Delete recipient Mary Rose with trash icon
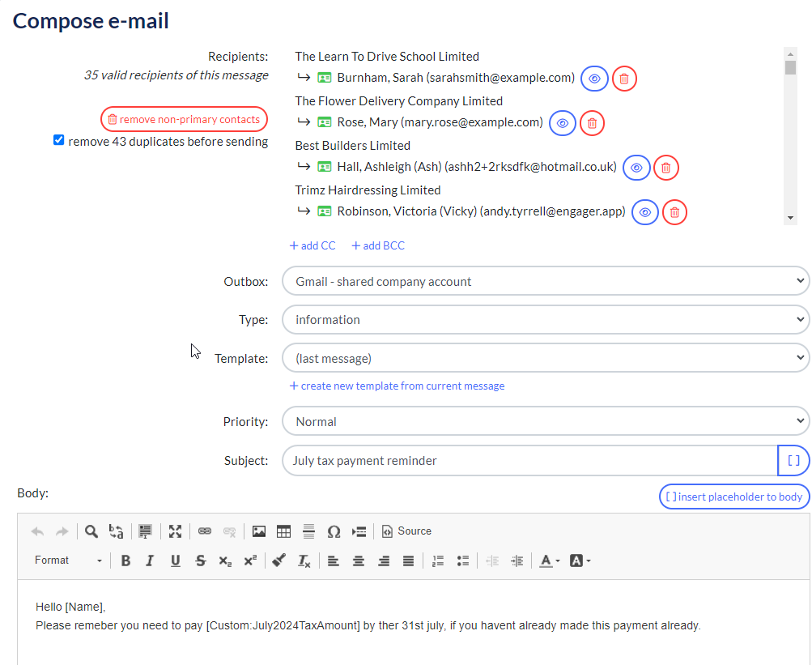The image size is (812, 665). tap(592, 123)
